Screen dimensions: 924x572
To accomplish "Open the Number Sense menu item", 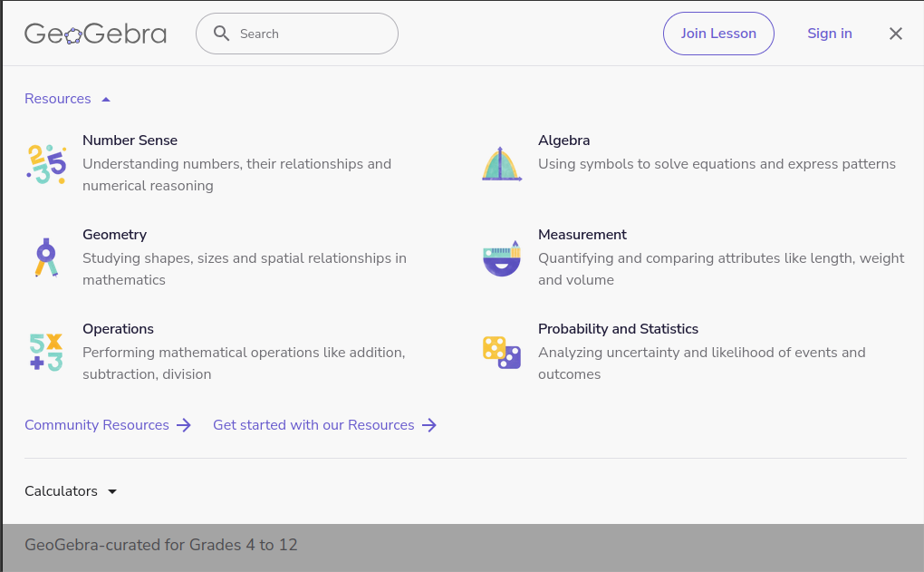I will pos(130,141).
